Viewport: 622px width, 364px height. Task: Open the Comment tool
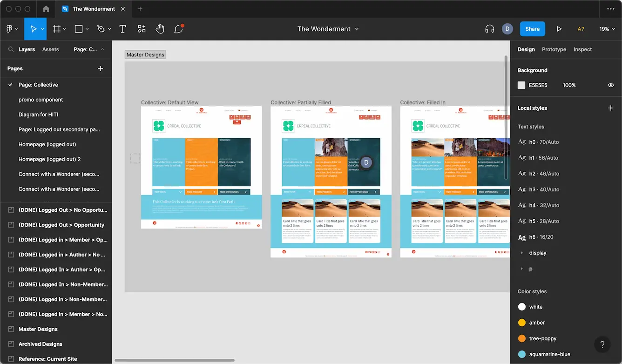[178, 29]
